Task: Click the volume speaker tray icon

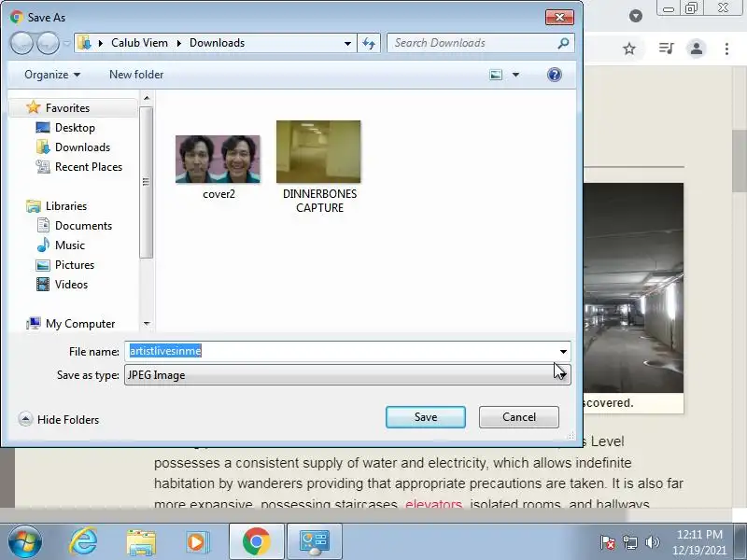Action: coord(652,542)
